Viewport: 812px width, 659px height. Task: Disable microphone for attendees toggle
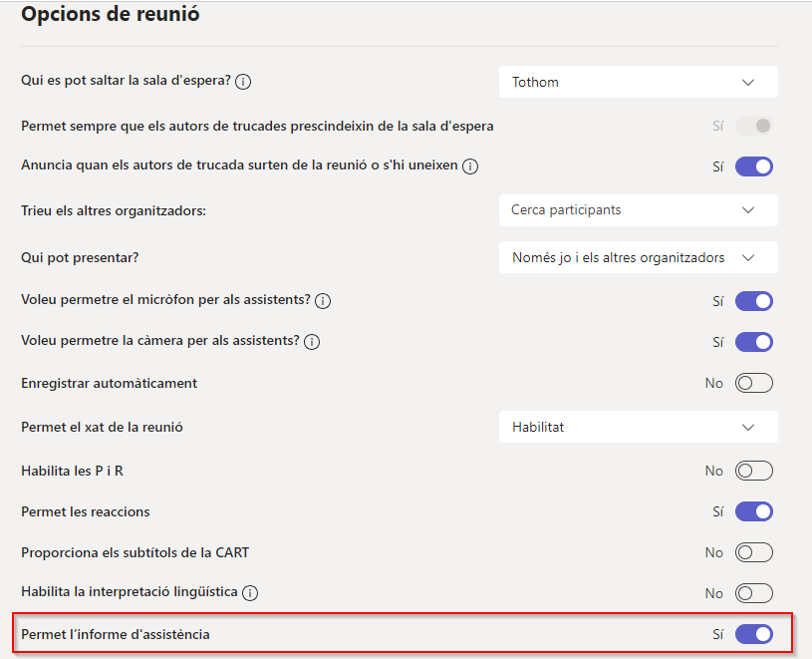click(754, 301)
